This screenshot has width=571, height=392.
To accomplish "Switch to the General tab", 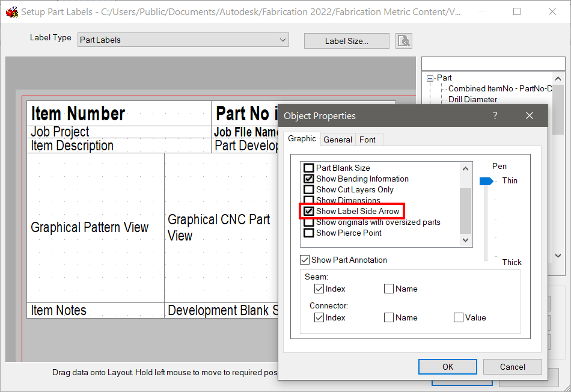I will click(337, 139).
